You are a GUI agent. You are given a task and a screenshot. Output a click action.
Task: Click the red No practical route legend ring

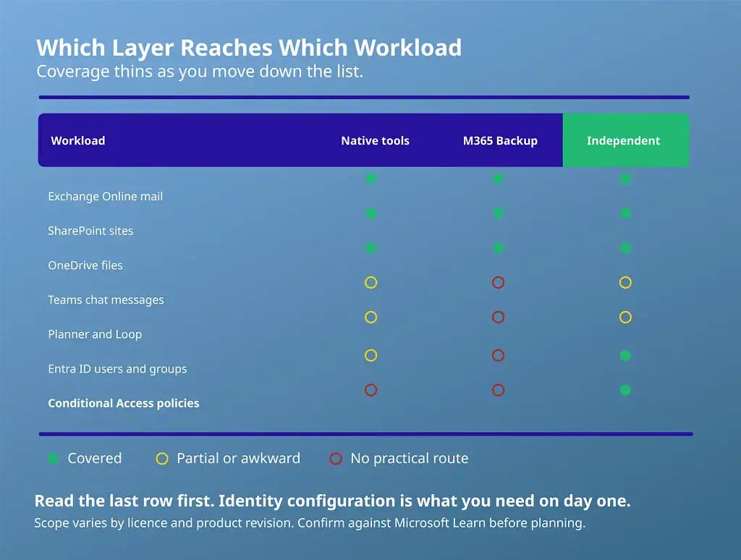(x=336, y=459)
